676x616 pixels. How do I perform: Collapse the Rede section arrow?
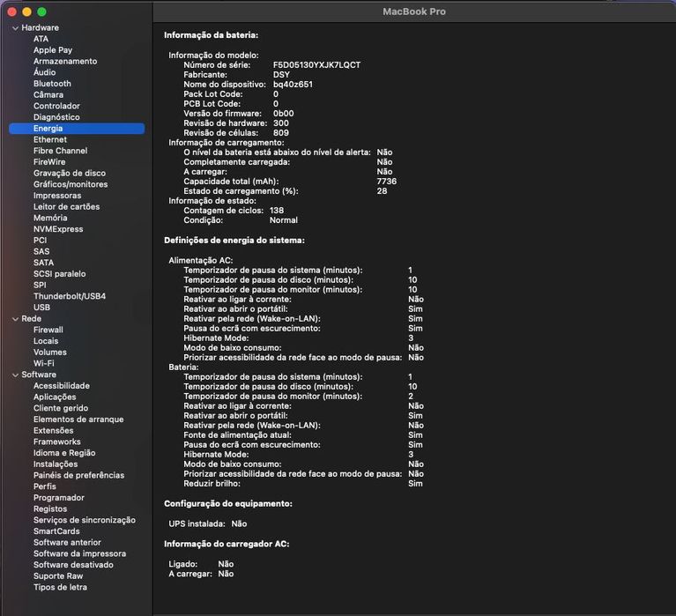click(x=14, y=319)
